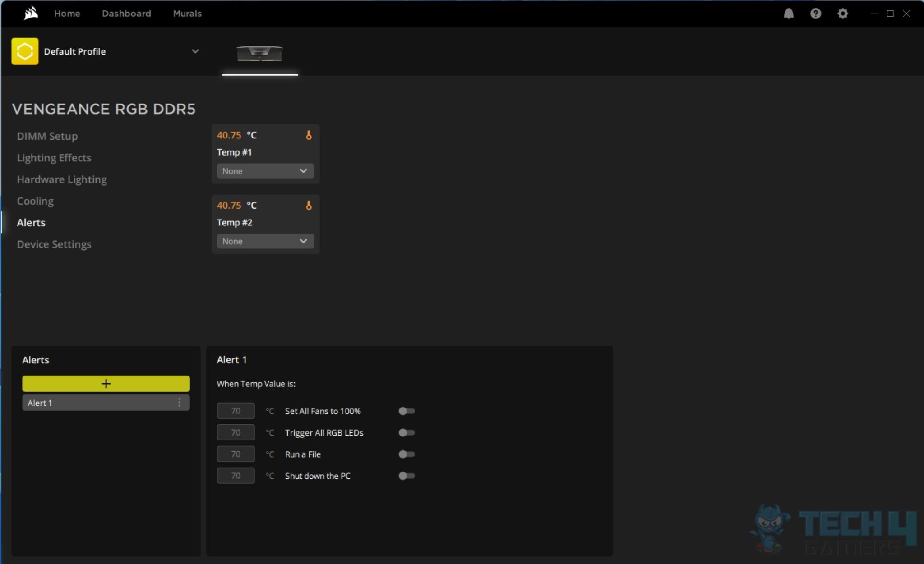Screen dimensions: 924x564
Task: Open the notifications bell icon
Action: pos(788,14)
